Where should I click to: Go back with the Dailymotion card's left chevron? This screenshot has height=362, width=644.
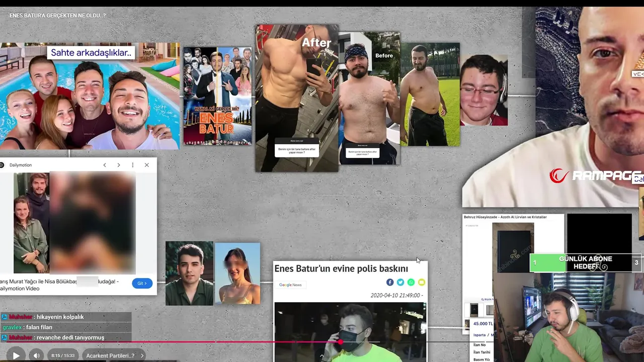point(105,165)
